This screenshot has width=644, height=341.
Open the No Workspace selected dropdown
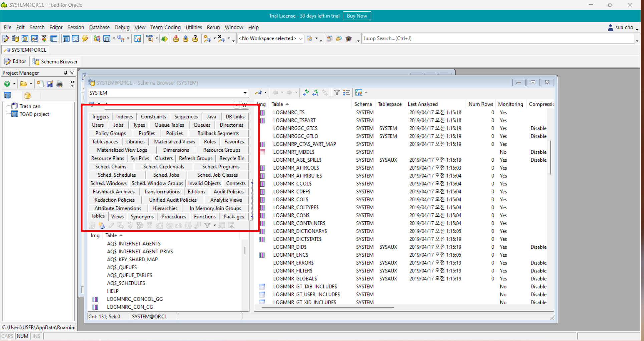pyautogui.click(x=301, y=39)
